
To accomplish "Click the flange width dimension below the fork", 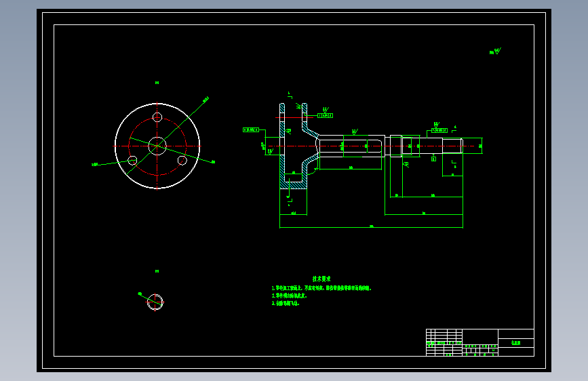I will (294, 214).
